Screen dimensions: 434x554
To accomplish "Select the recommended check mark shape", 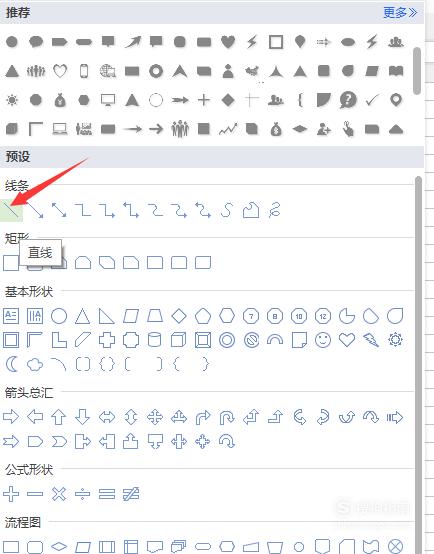I will (x=372, y=100).
